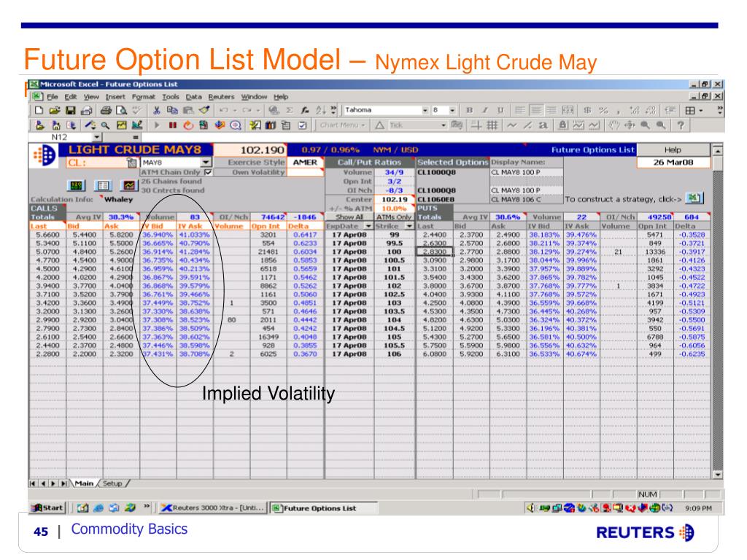747x560 pixels.
Task: Click the Center value 102.19 cell
Action: 395,200
